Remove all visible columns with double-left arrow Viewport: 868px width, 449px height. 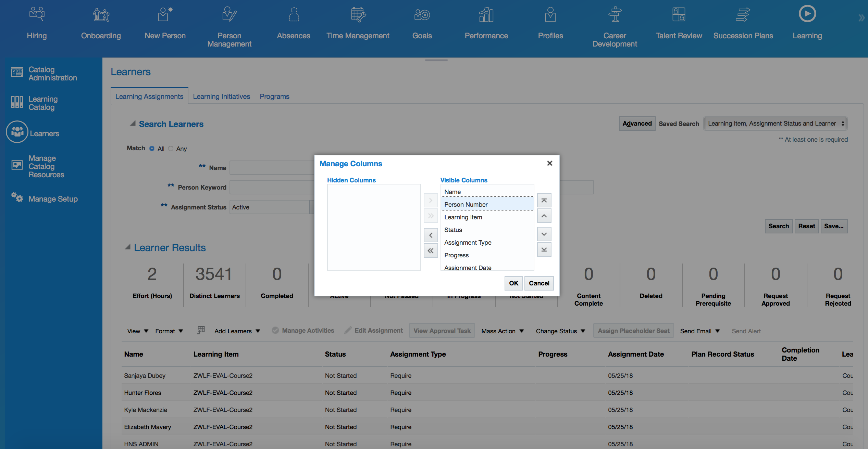pyautogui.click(x=431, y=251)
